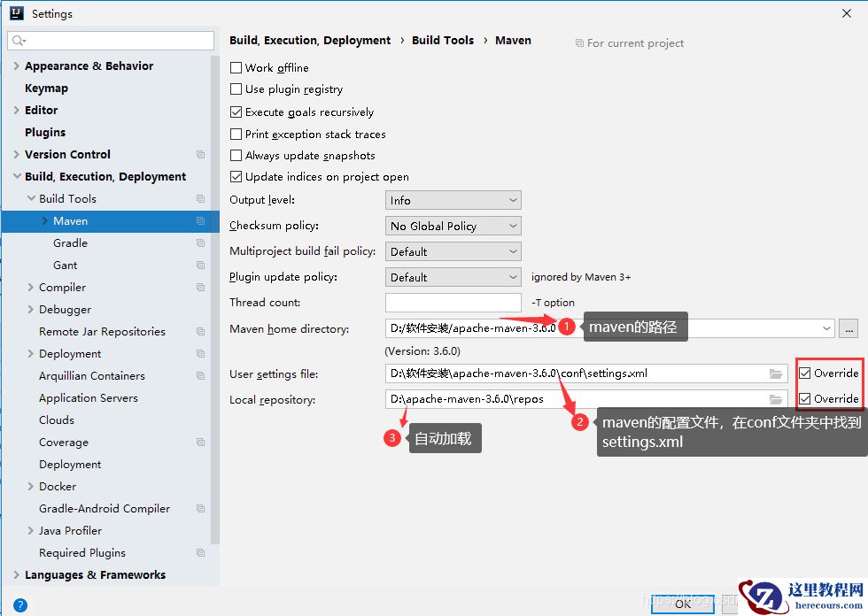Collapse the Build Tools node
The width and height of the screenshot is (868, 616).
coord(31,198)
